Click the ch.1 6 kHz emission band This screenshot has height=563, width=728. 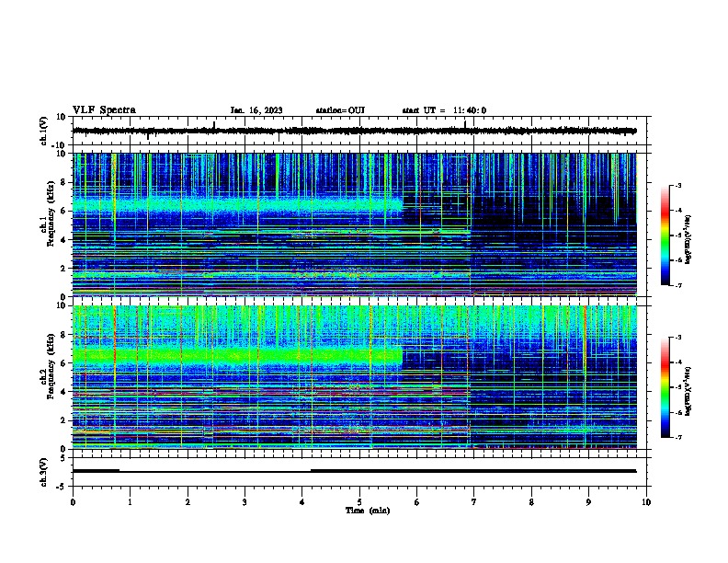[x=237, y=205]
